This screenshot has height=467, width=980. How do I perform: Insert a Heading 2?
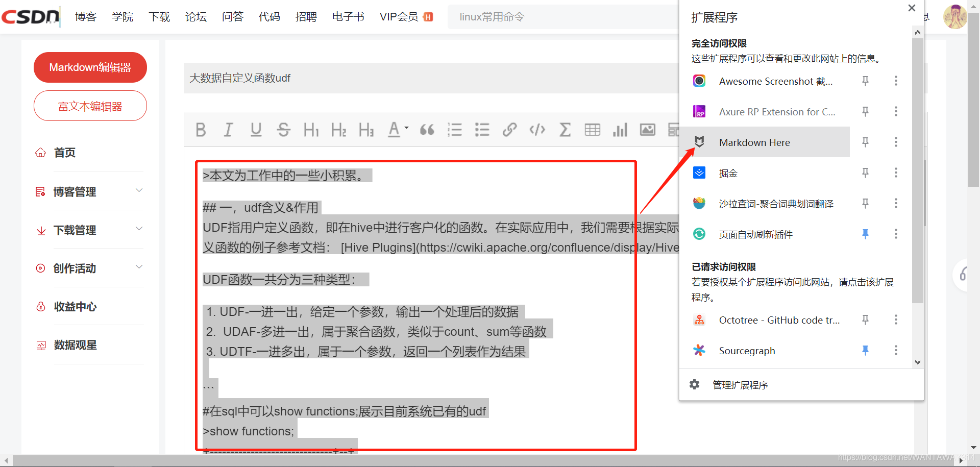coord(338,130)
